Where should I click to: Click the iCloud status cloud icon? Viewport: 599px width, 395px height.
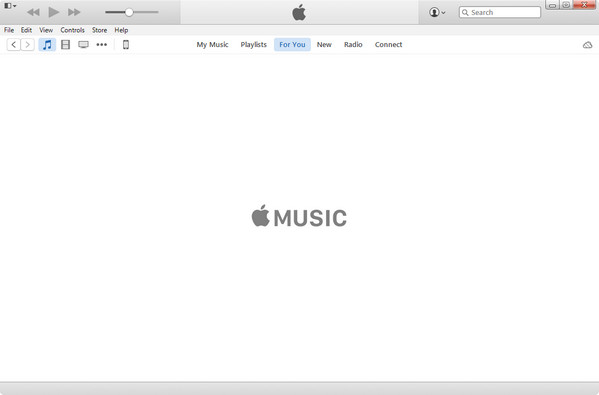tap(587, 45)
